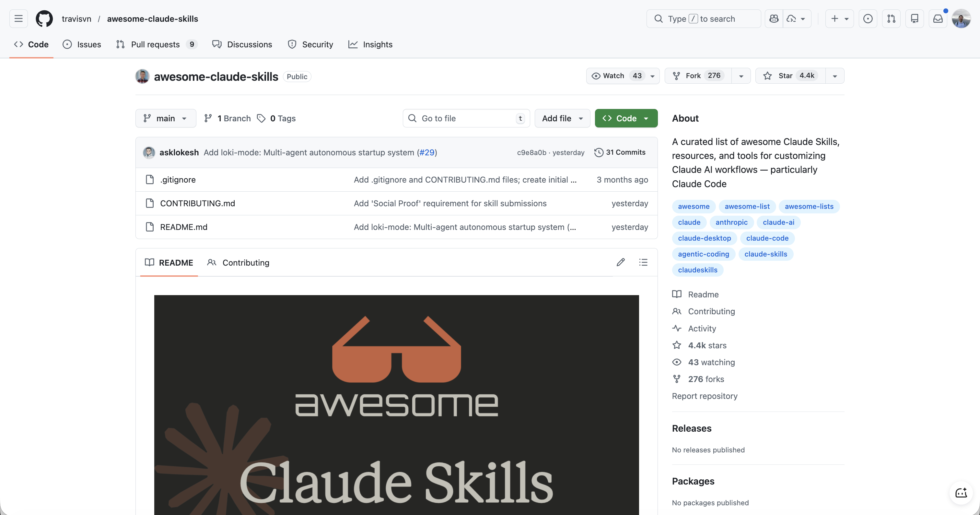The width and height of the screenshot is (980, 515).
Task: Open the CONTRIBUTING.md file
Action: (197, 203)
